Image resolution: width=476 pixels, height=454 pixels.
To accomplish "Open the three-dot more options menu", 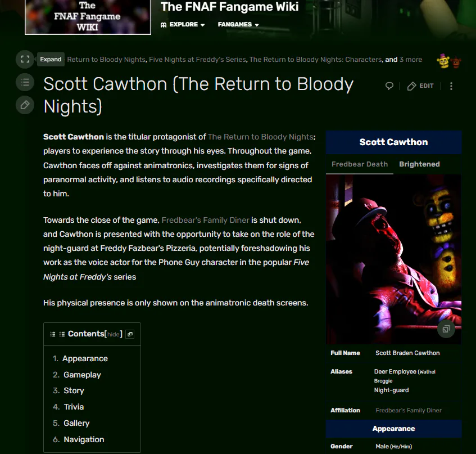I will pos(451,86).
